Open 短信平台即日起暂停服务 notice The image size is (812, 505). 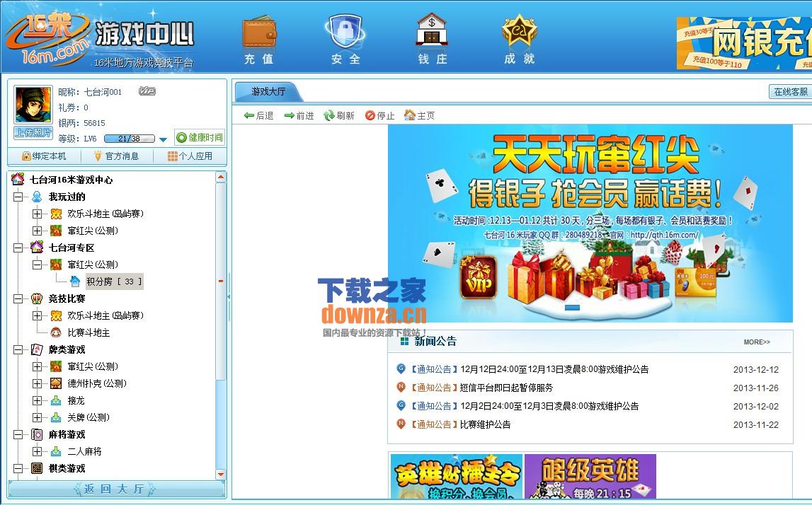(x=506, y=388)
